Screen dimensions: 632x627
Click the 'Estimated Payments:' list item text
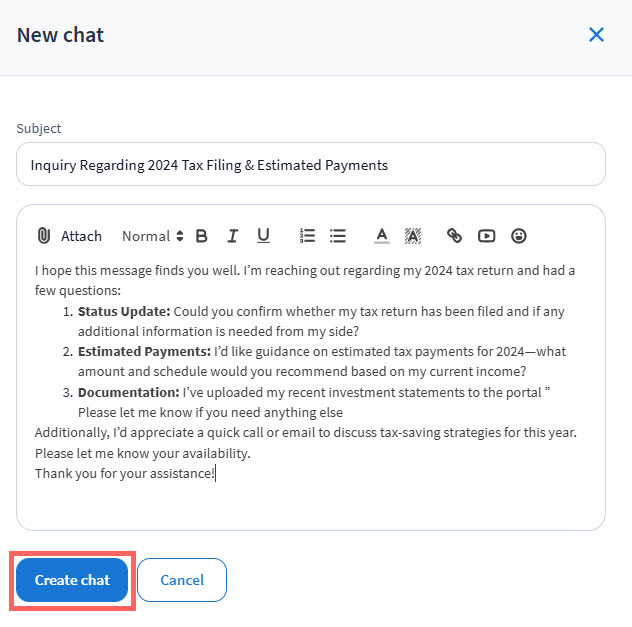(143, 351)
